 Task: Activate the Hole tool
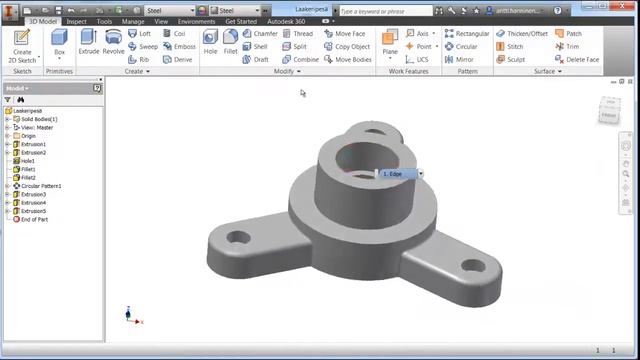210,42
